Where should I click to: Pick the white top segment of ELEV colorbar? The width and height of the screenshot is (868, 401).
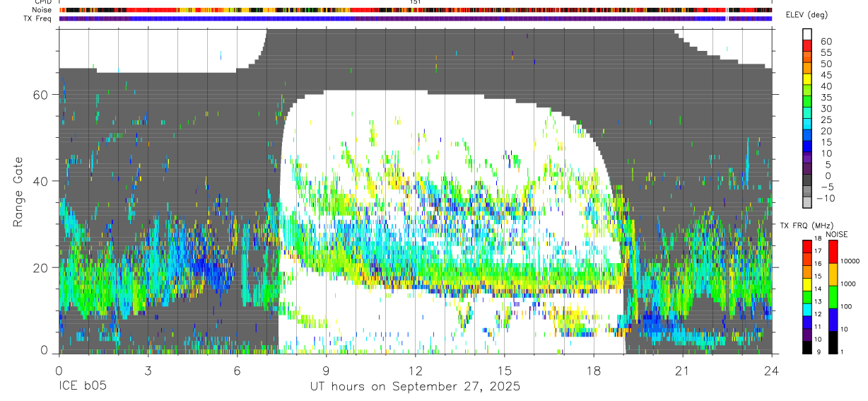coord(807,34)
